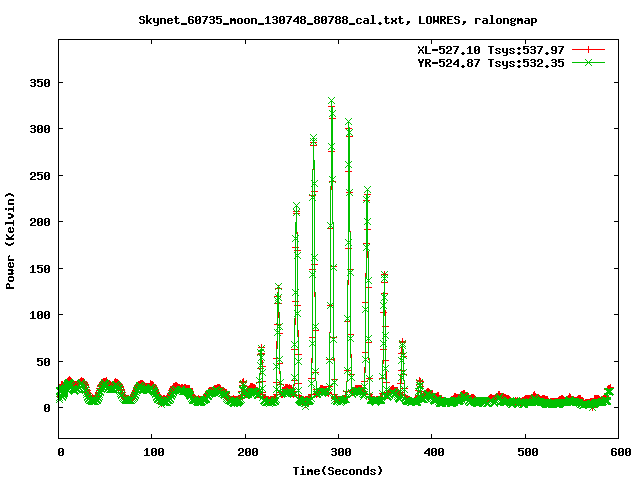Click the peak top near 145 Kelvin

click(384, 274)
